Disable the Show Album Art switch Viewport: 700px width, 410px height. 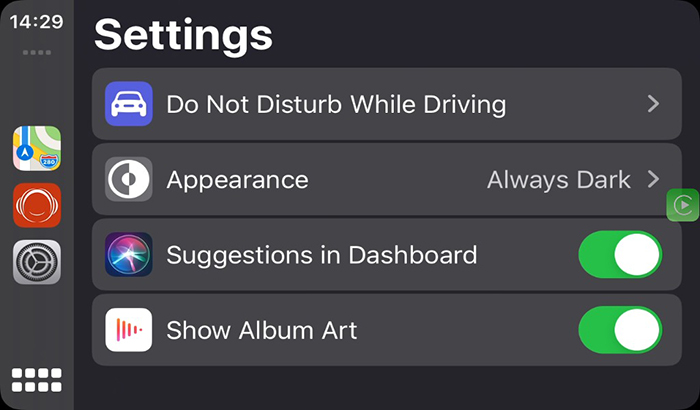pyautogui.click(x=620, y=330)
